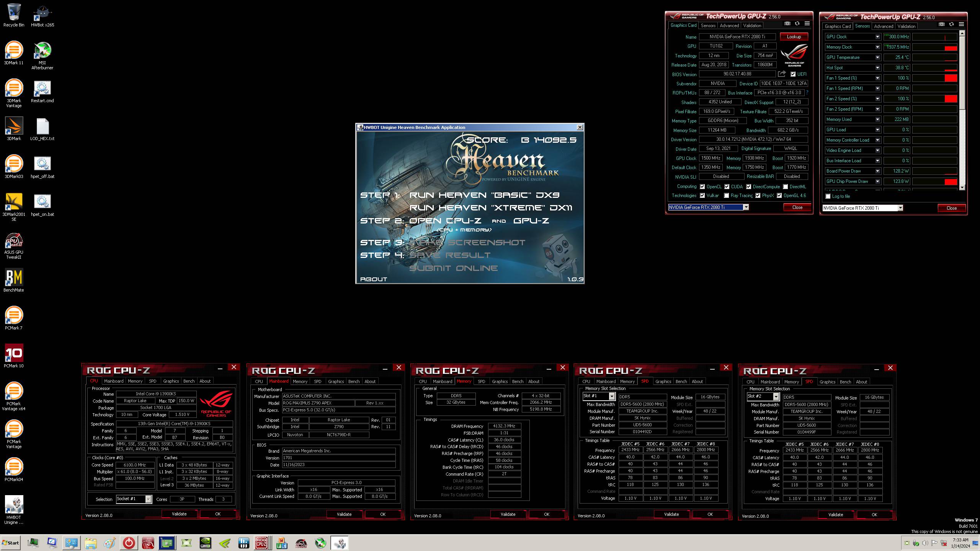Open hamburger menu in left GPU-Z window
Viewport: 980px width, 551px height.
click(807, 24)
